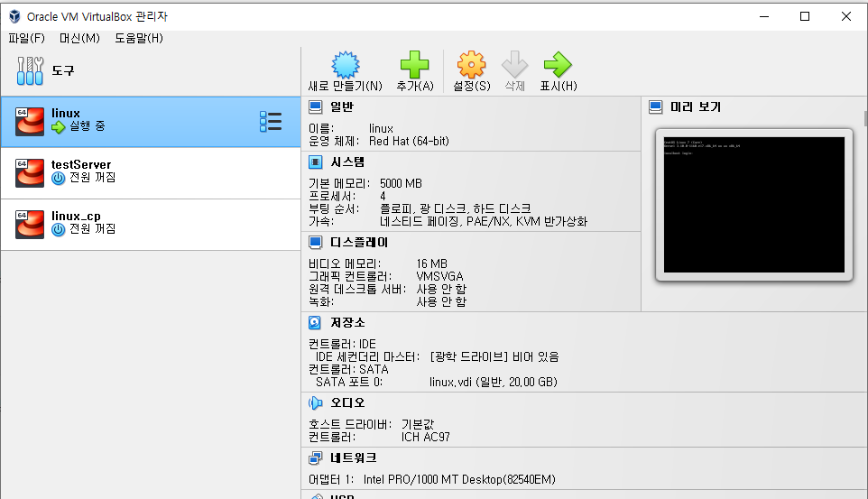The image size is (868, 499).
Task: Click the '기본값' host driver value
Action: click(x=418, y=424)
